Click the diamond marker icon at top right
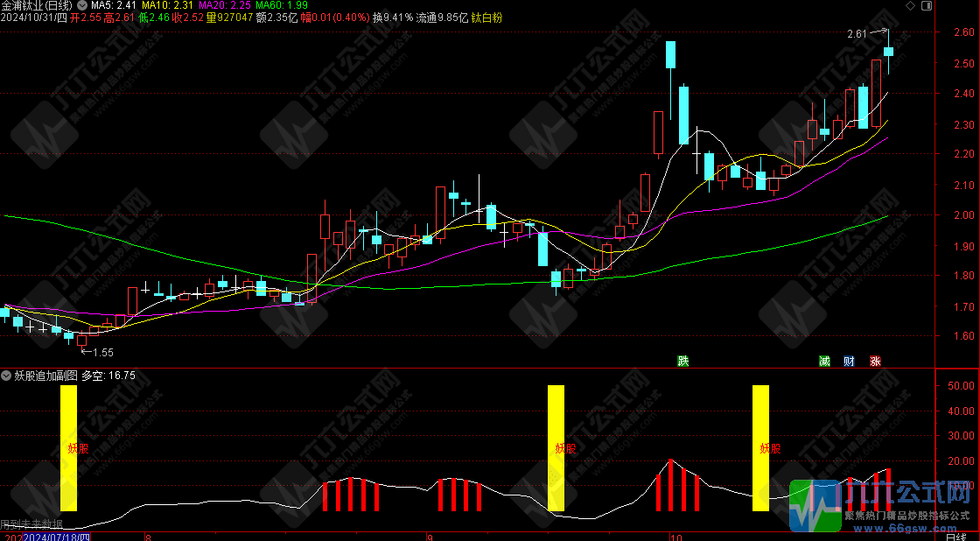Screen dimensions: 980x541 (x=911, y=5)
